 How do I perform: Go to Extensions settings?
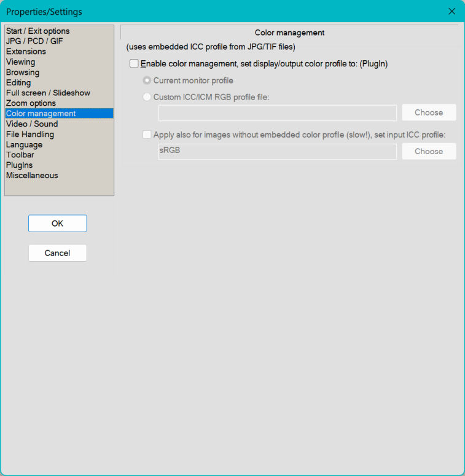tap(26, 52)
